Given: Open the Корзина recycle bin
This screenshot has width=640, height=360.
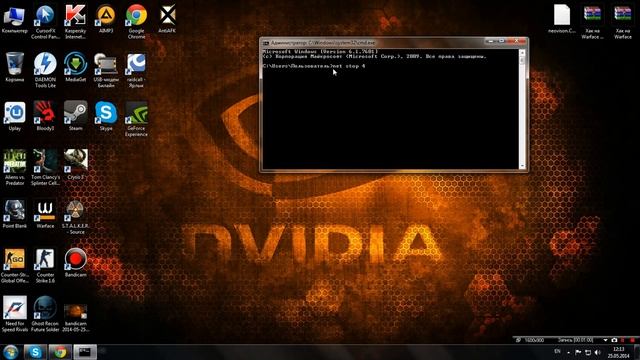Looking at the screenshot, I should [x=15, y=68].
